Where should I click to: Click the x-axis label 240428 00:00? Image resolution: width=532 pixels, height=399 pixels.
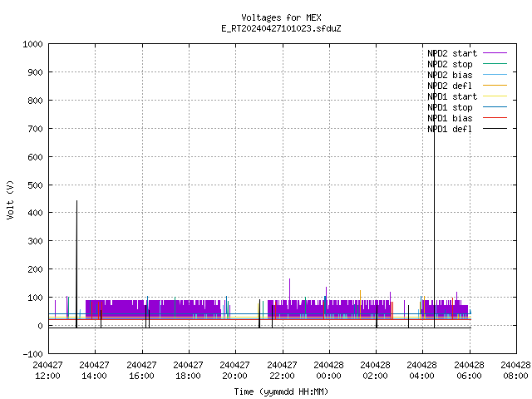point(328,371)
